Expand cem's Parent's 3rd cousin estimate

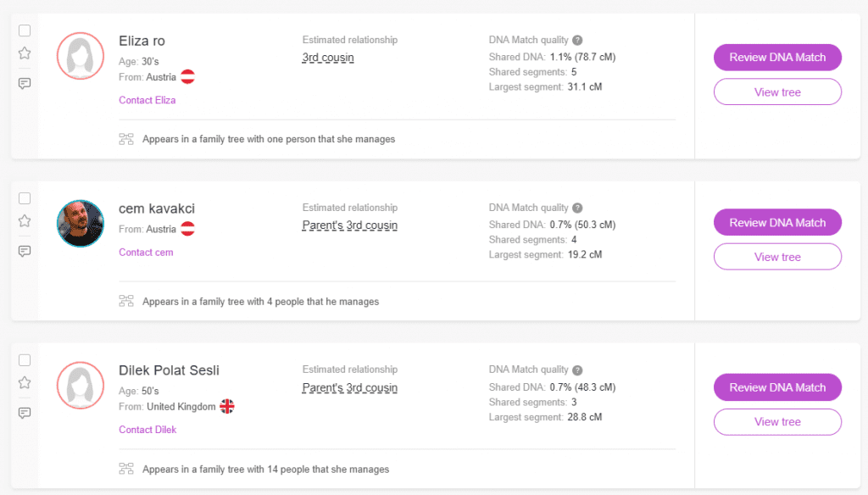tap(349, 225)
